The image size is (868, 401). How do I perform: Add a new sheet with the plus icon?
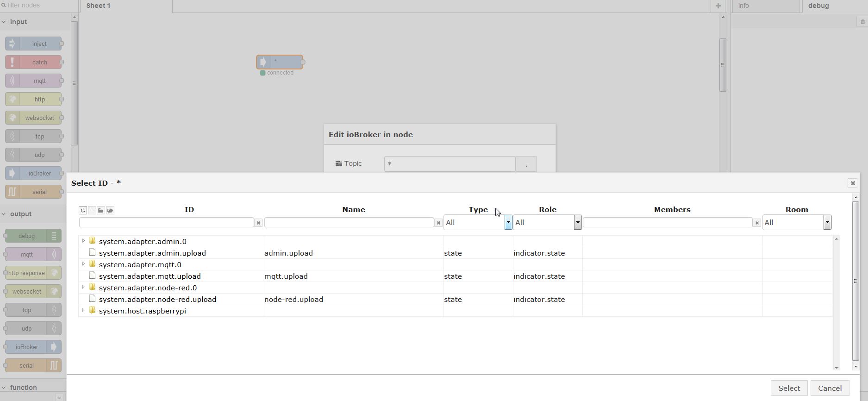(718, 6)
